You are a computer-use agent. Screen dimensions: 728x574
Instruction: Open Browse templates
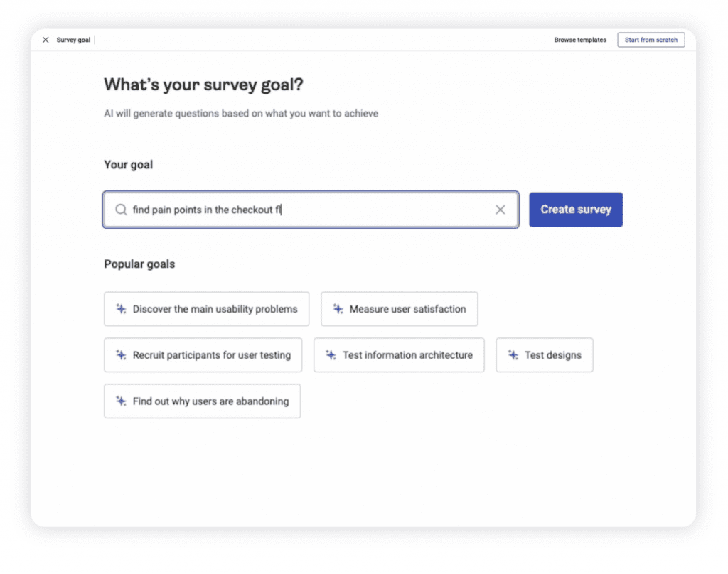[580, 40]
